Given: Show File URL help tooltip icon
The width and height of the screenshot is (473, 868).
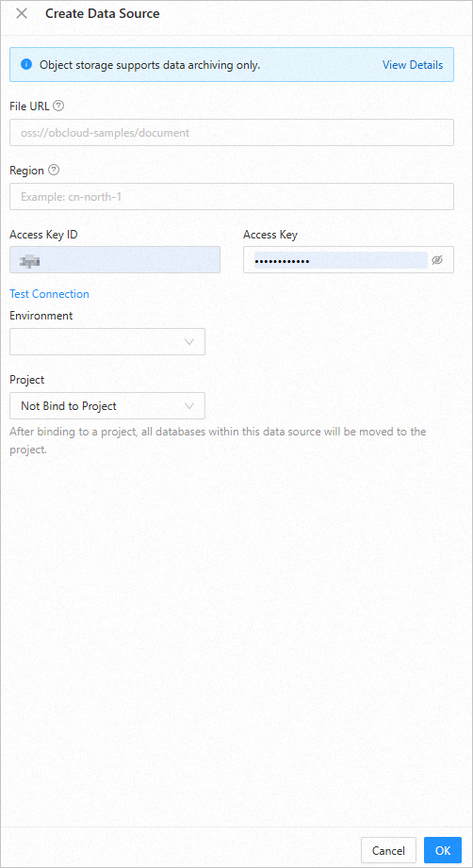Looking at the screenshot, I should click(x=59, y=106).
